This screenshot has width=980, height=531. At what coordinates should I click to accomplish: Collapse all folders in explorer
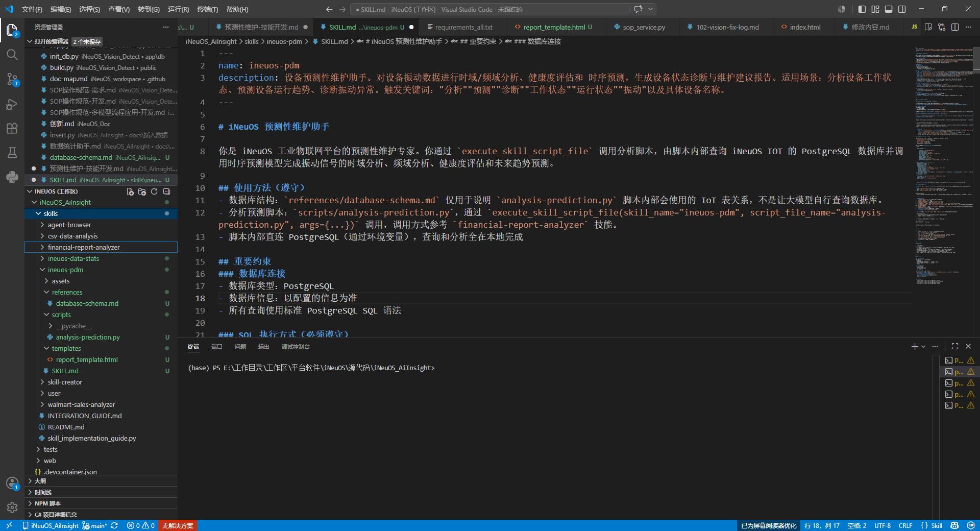tap(166, 191)
